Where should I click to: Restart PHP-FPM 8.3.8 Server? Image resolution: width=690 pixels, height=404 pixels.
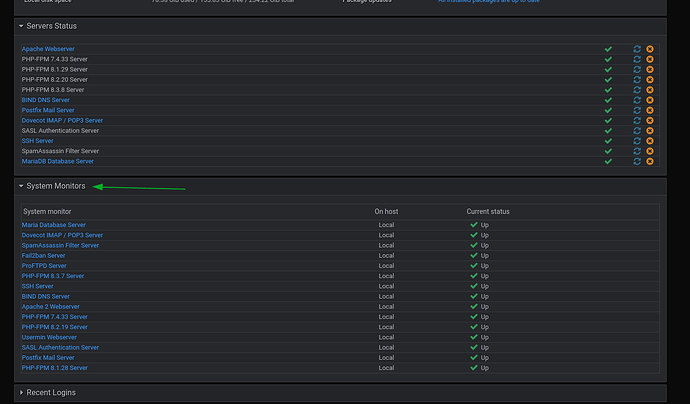pyautogui.click(x=637, y=90)
